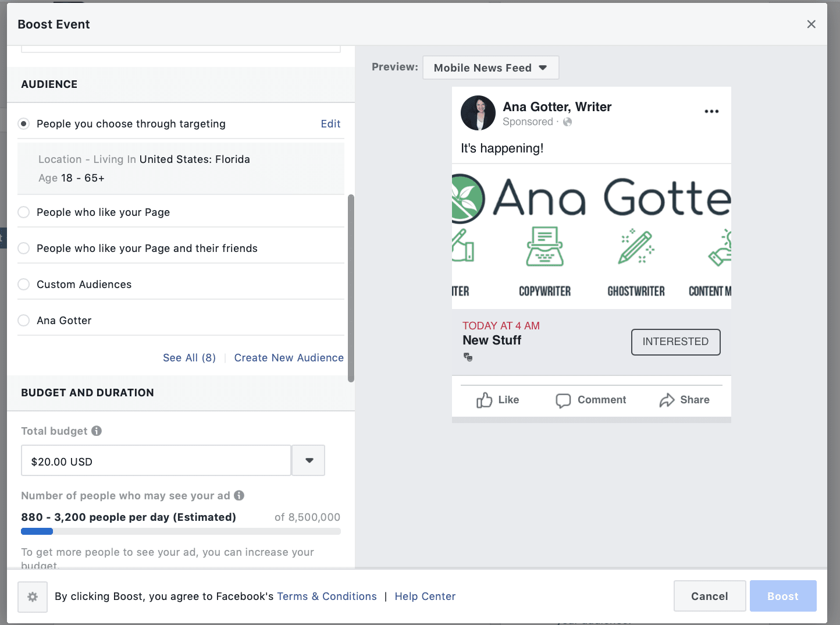Open the three-dot menu on the ad preview
Viewport: 840px width, 625px height.
click(x=711, y=111)
